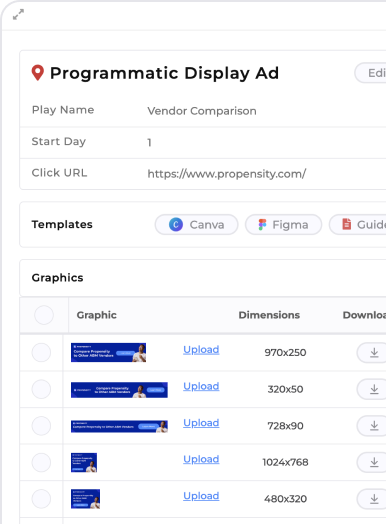Select the 1024x768 graphic row checkbox

pyautogui.click(x=41, y=463)
